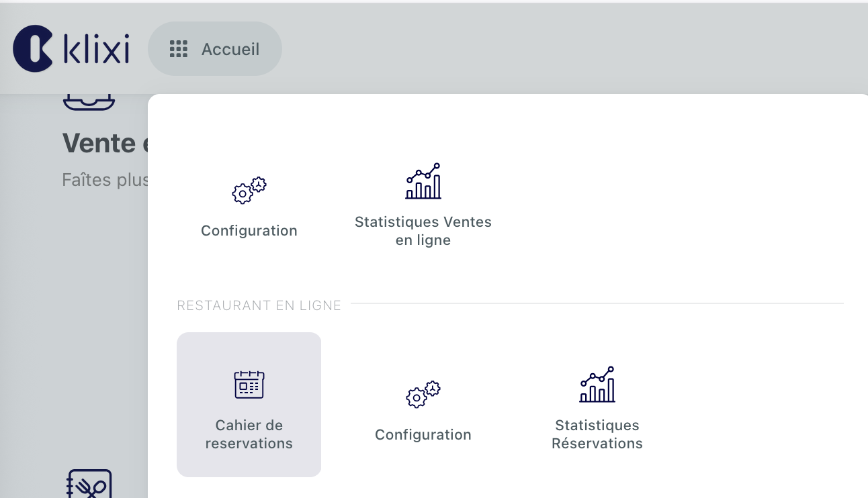Click the Statistiques Ventes en ligne chart icon
868x498 pixels.
click(423, 181)
